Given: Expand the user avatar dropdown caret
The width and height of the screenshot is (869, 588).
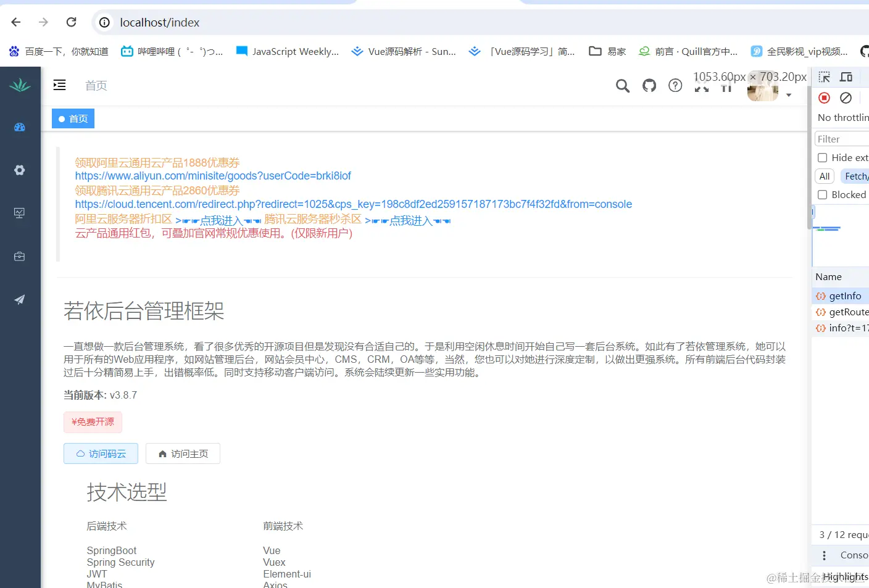Looking at the screenshot, I should coord(789,95).
